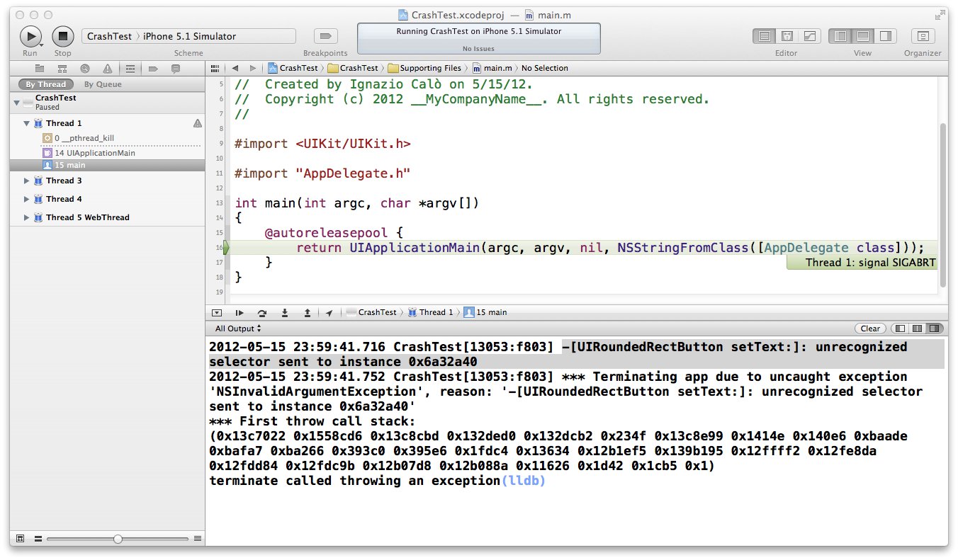958x560 pixels.
Task: Click the Step Into debug icon
Action: click(x=285, y=312)
